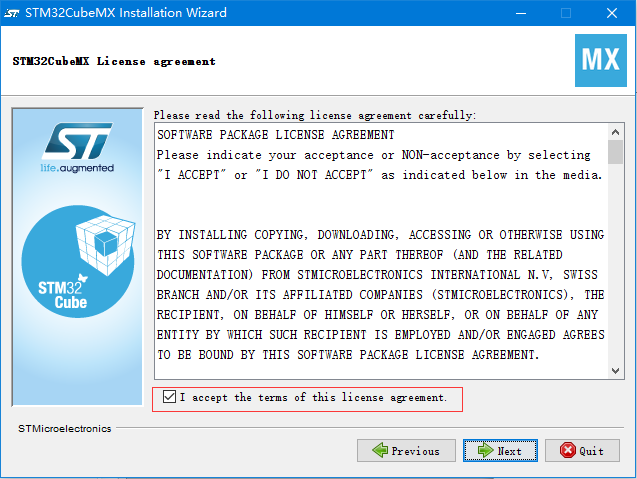Quit the installation wizard
Viewport: 637px width, 479px height.
(x=582, y=450)
